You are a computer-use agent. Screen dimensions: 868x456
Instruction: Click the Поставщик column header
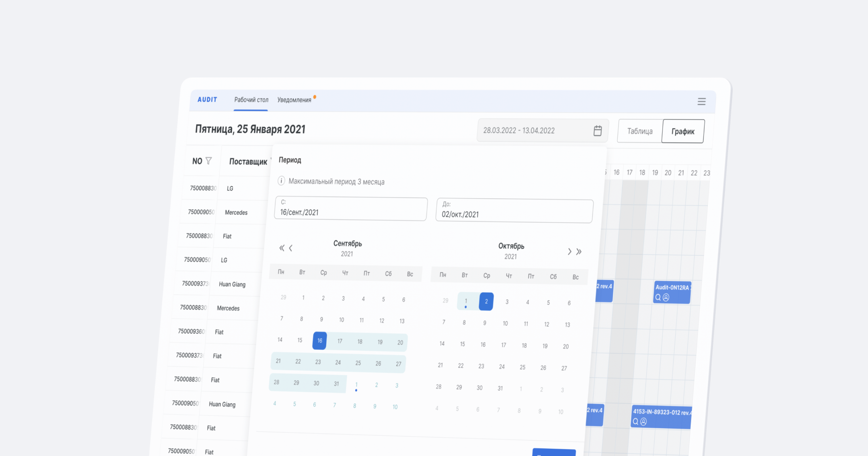pyautogui.click(x=248, y=161)
